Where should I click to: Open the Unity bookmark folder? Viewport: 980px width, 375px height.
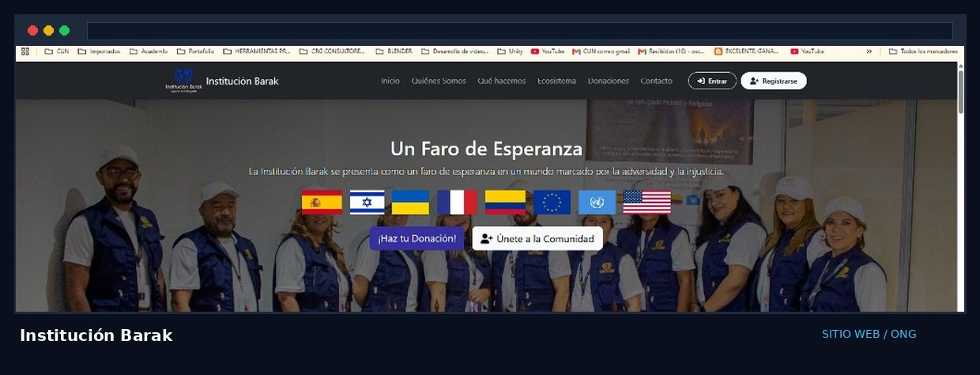coord(510,51)
